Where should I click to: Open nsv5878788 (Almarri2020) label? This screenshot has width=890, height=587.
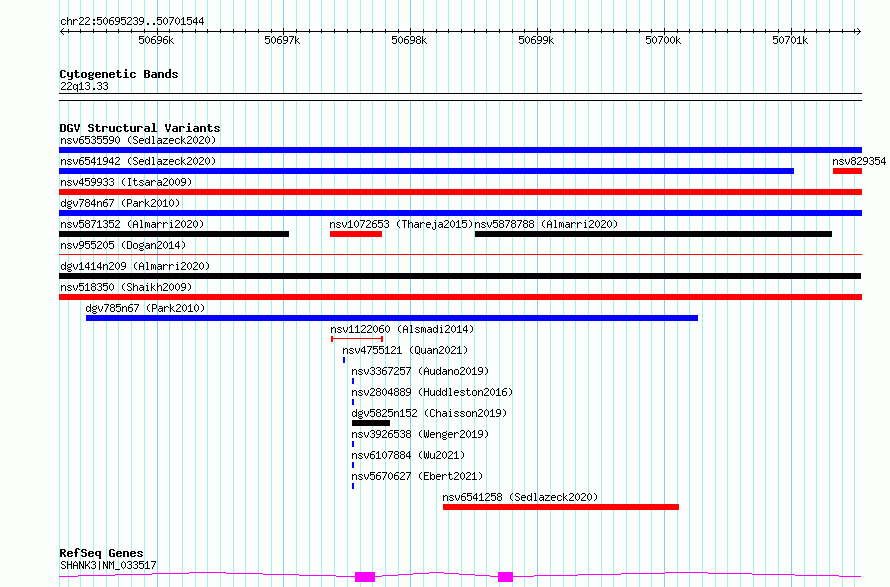coord(546,224)
